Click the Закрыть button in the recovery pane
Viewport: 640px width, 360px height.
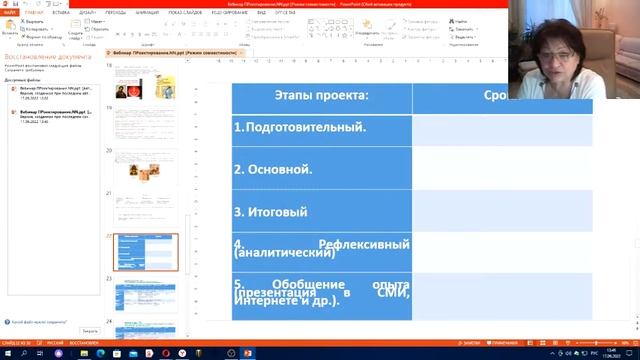point(90,331)
